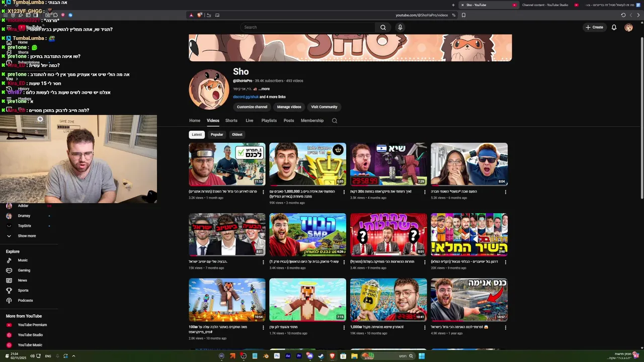644x362 pixels.
Task: Select the Oldest sort filter
Action: (237, 135)
